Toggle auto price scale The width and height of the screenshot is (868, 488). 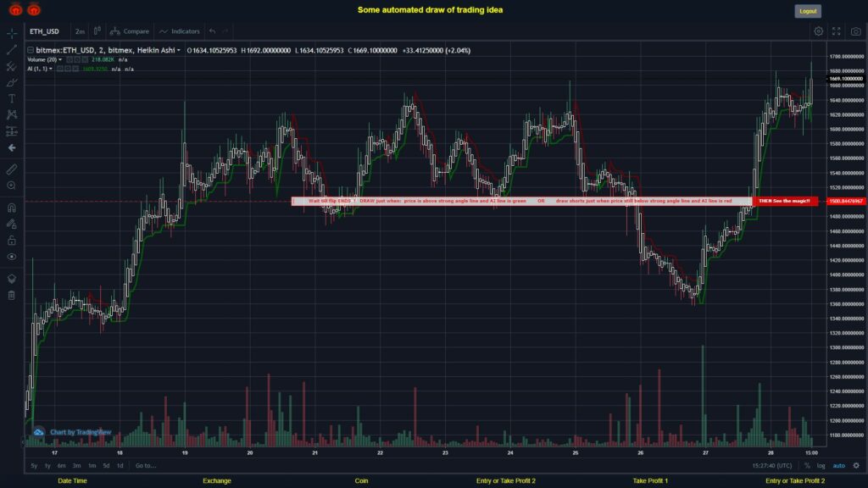pyautogui.click(x=839, y=466)
